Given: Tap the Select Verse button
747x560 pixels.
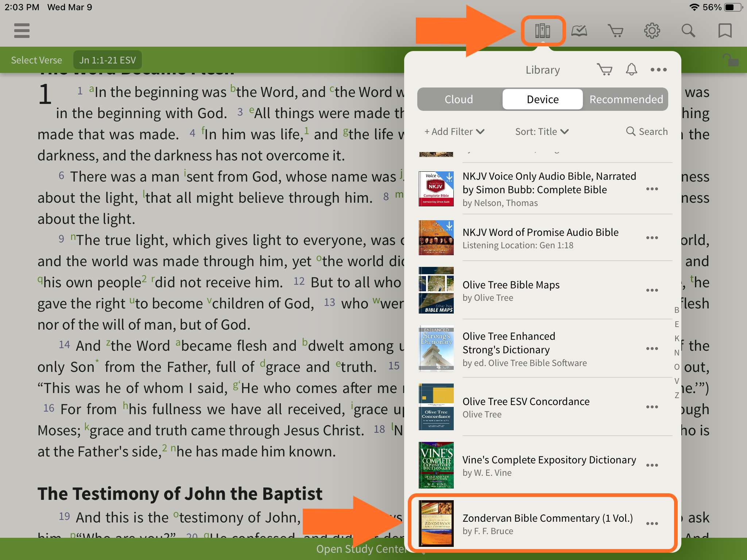Looking at the screenshot, I should [36, 60].
